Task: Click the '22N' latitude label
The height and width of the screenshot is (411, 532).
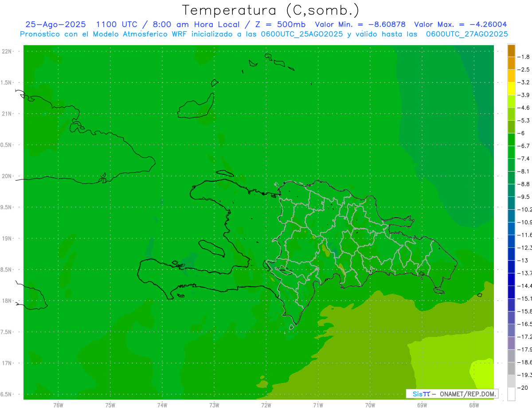Action: [7, 51]
